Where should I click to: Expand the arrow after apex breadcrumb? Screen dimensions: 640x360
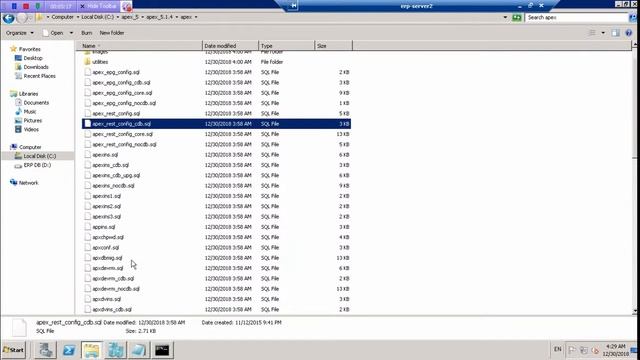[x=196, y=17]
